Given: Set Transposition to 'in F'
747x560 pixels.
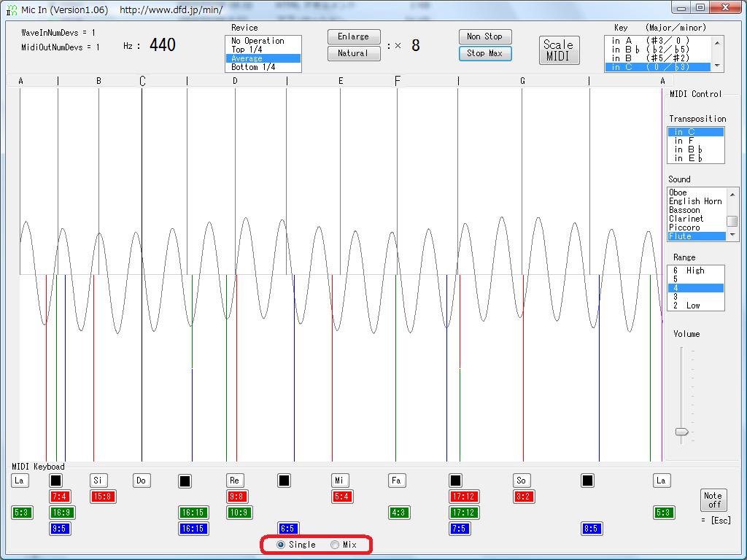Looking at the screenshot, I should 695,141.
